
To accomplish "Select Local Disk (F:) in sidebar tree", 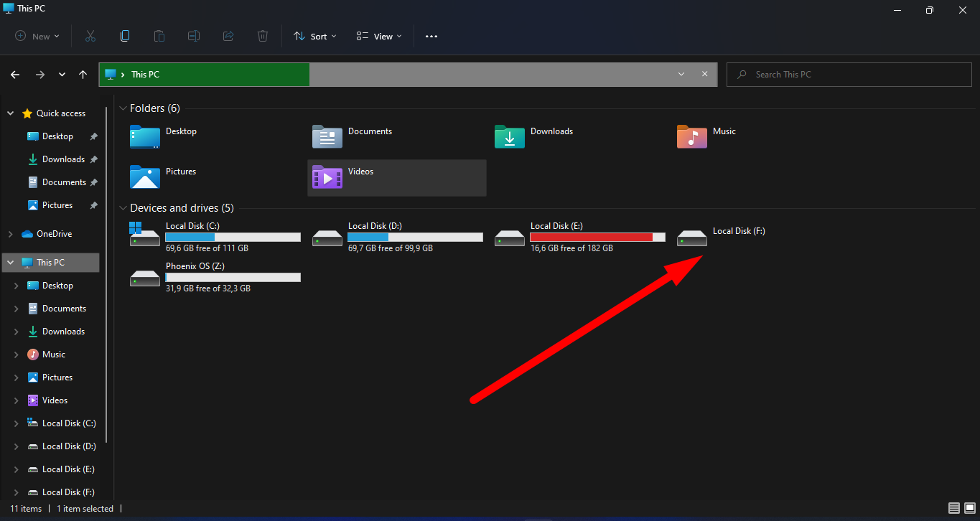I will point(68,492).
